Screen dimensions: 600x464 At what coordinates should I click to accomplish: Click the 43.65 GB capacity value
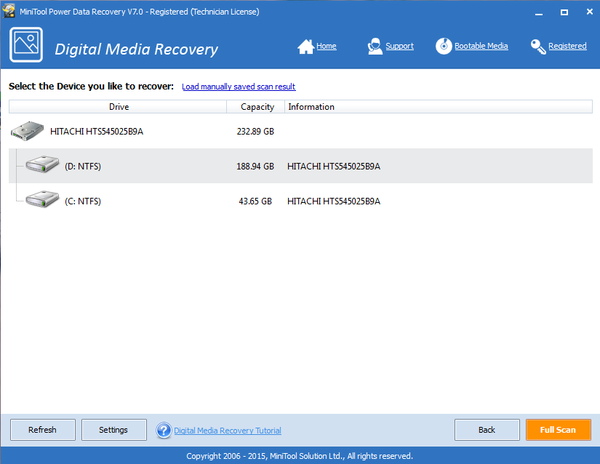255,201
